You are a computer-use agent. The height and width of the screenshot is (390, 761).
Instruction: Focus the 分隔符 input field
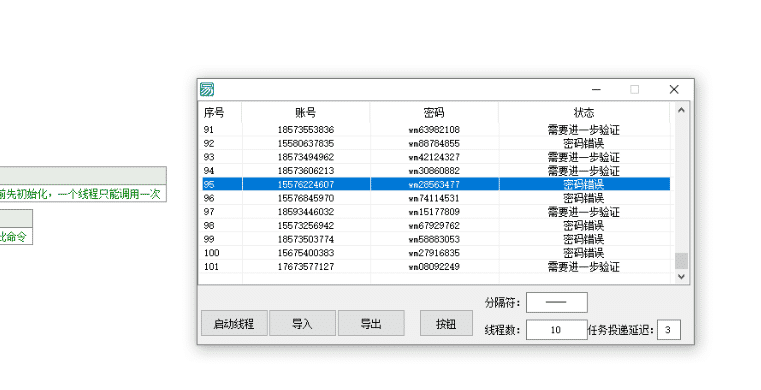557,302
